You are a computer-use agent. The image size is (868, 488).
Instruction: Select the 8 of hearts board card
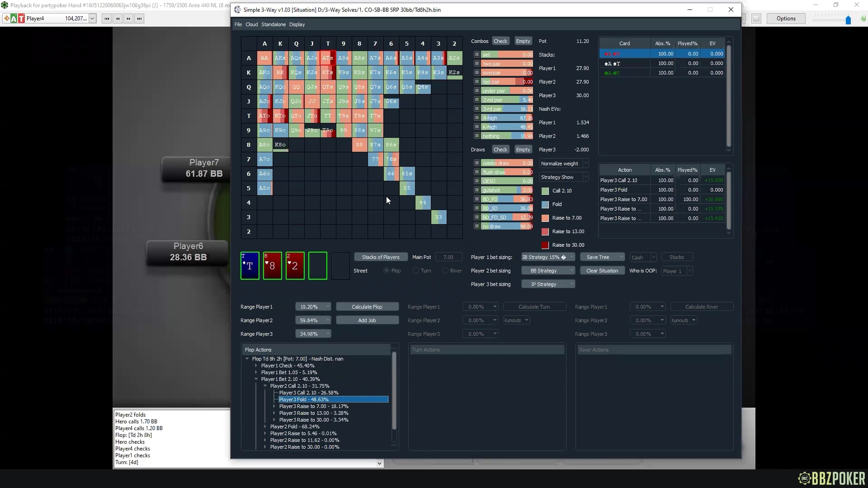point(272,266)
